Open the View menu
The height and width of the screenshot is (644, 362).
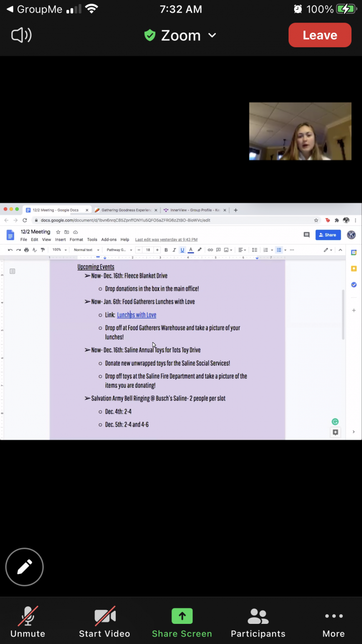[x=46, y=239]
